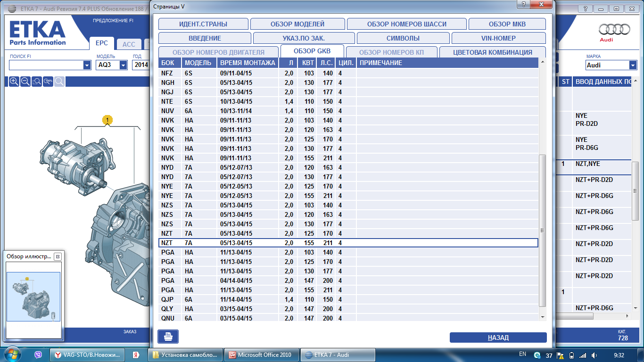Screen dimensions: 644x362
Task: Open Viber from the taskbar
Action: point(38,354)
